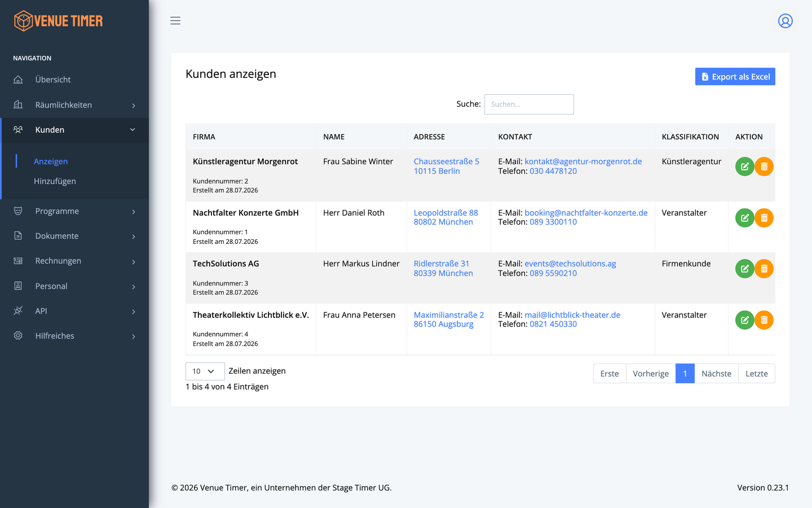Toggle sidebar with the hamburger menu icon

tap(175, 21)
